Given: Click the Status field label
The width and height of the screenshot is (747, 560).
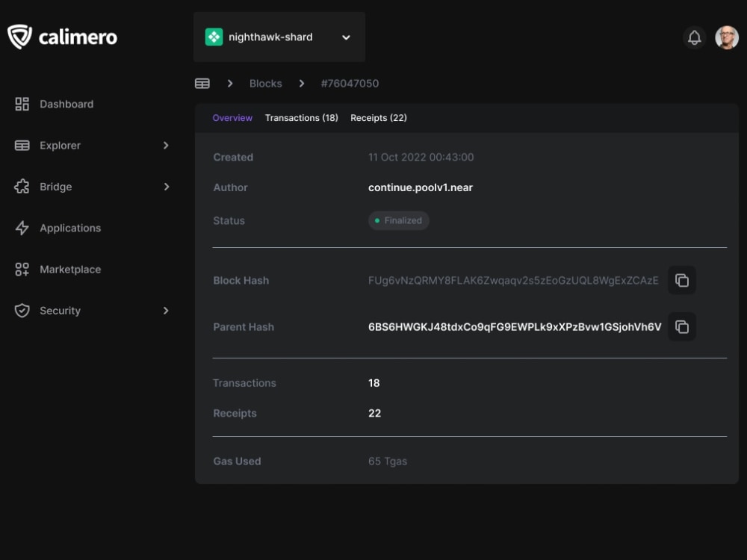Looking at the screenshot, I should [229, 220].
